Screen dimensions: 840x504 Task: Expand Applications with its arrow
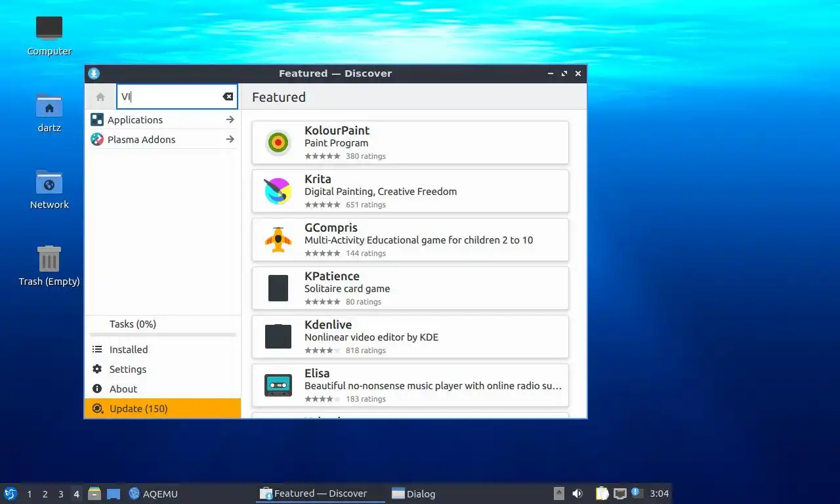click(230, 119)
